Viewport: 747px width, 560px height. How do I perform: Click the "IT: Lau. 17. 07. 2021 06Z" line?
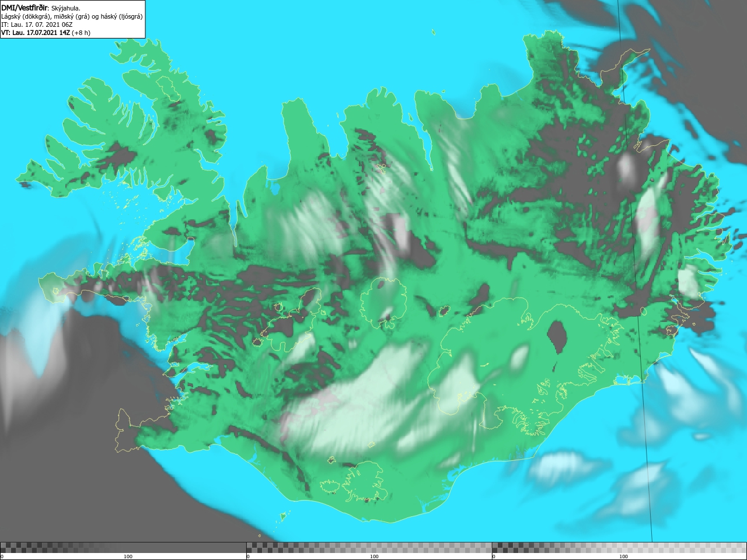click(37, 24)
